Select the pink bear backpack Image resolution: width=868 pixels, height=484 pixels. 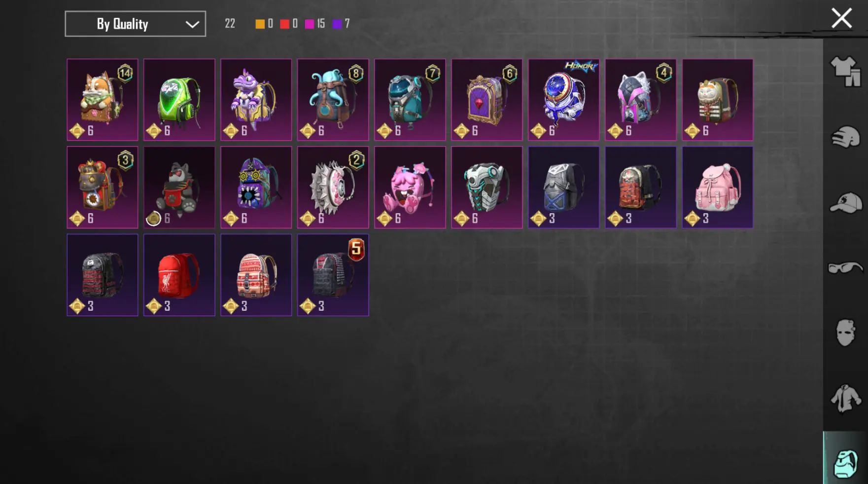(x=410, y=187)
